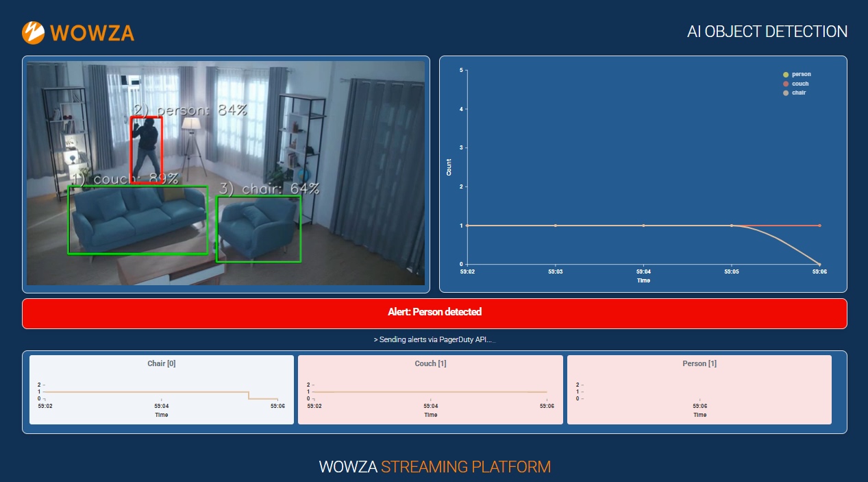Click the Time axis title in Couch chart

[430, 415]
